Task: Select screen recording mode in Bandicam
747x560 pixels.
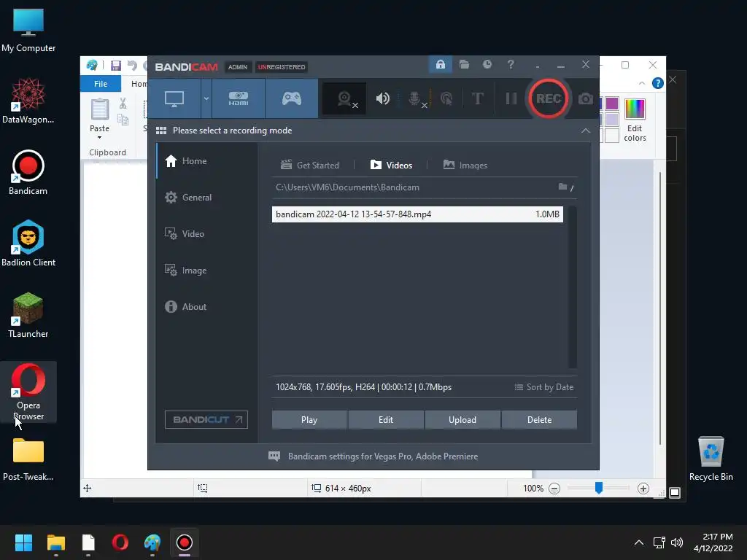Action: tap(174, 98)
